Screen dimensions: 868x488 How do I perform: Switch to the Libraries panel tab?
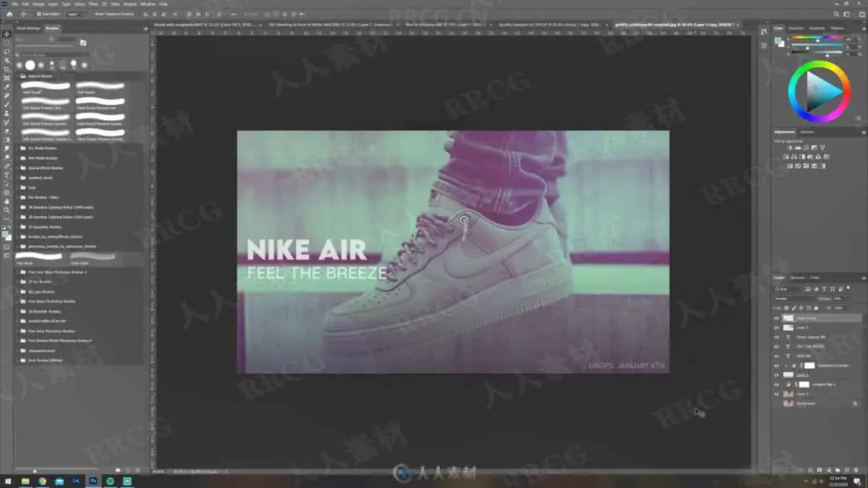coord(807,132)
